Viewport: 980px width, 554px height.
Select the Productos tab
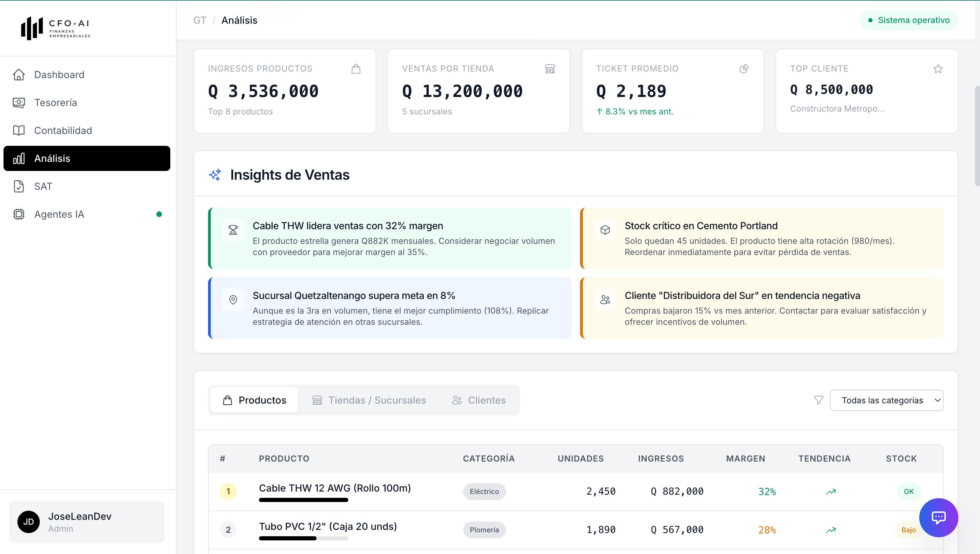(254, 400)
